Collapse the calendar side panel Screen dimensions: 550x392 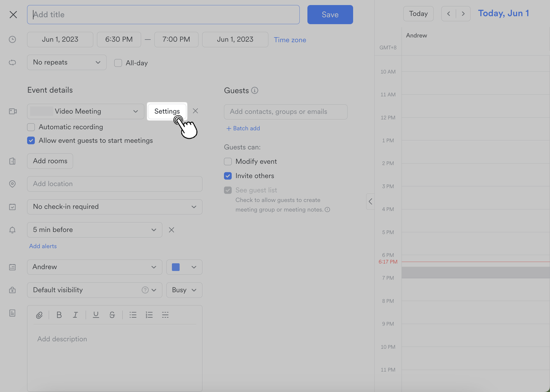pyautogui.click(x=370, y=201)
